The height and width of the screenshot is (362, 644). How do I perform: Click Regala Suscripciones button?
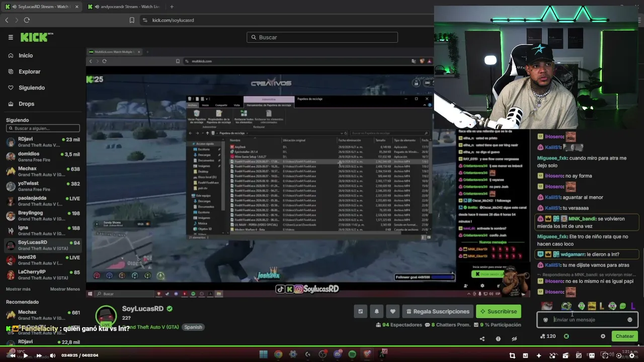pyautogui.click(x=437, y=311)
